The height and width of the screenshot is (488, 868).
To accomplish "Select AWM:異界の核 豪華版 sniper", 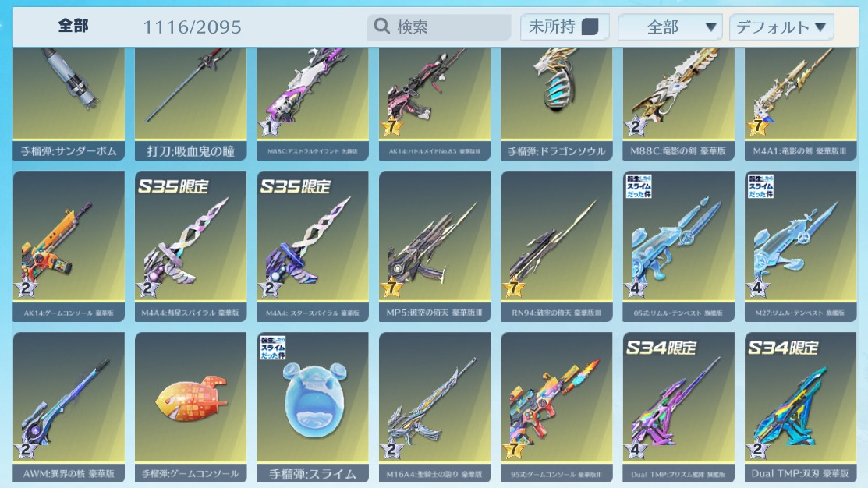I will pyautogui.click(x=69, y=407).
